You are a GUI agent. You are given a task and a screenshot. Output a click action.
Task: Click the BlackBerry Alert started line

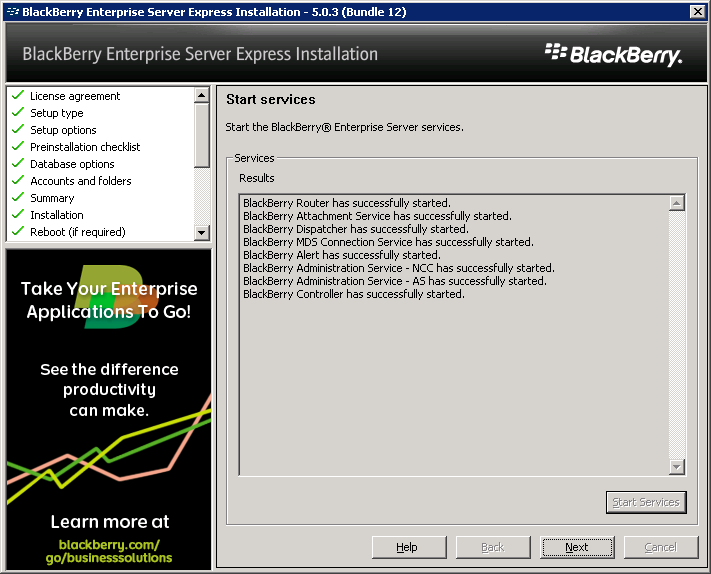pyautogui.click(x=342, y=255)
